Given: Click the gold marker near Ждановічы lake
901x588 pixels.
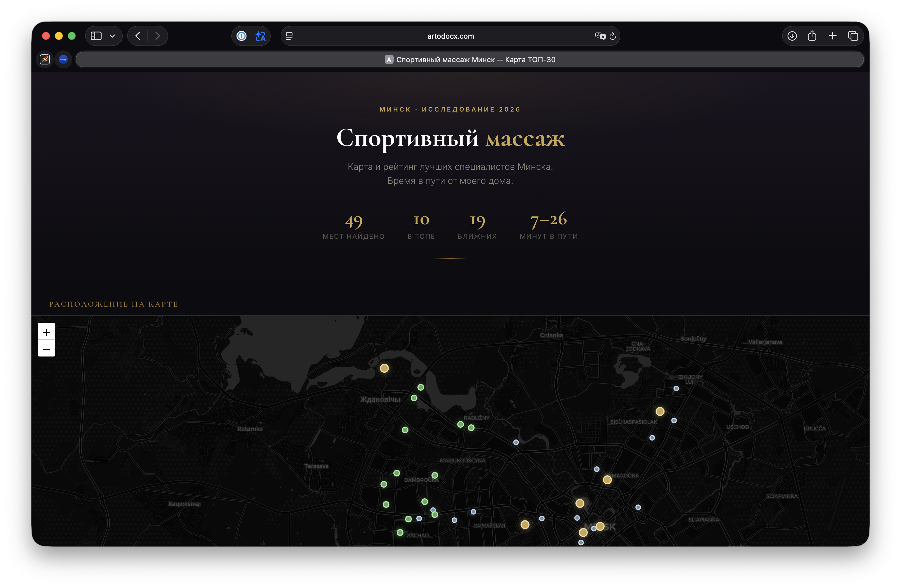Looking at the screenshot, I should tap(384, 368).
